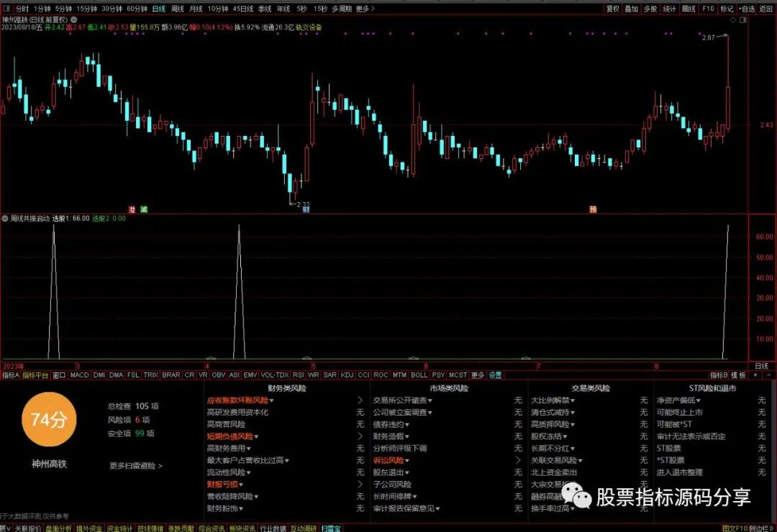Click the 多股 multi-stock button

pos(650,9)
